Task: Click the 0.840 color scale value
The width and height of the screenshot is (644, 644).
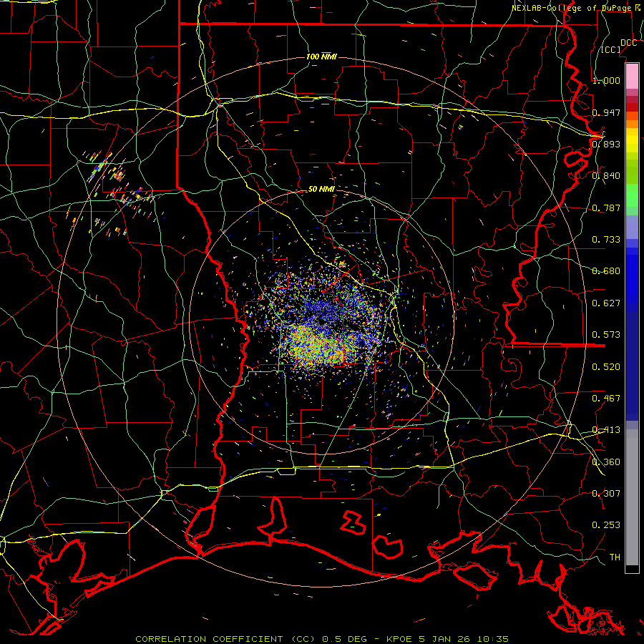Action: 606,176
